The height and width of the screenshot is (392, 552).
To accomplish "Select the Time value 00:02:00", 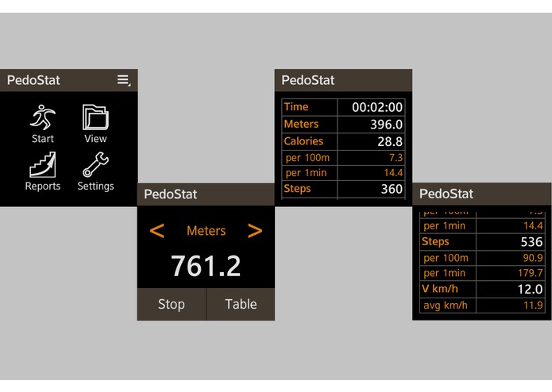I will coord(377,107).
